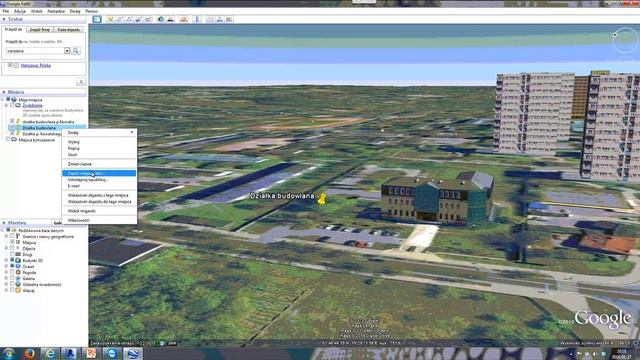The height and width of the screenshot is (360, 640).
Task: Open the Narzędzia menu
Action: tap(56, 11)
